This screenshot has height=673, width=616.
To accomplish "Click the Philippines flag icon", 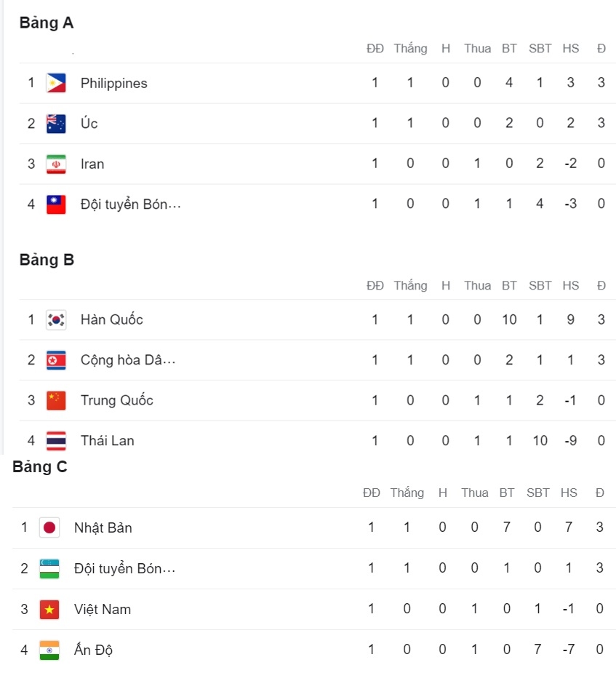I will (56, 83).
